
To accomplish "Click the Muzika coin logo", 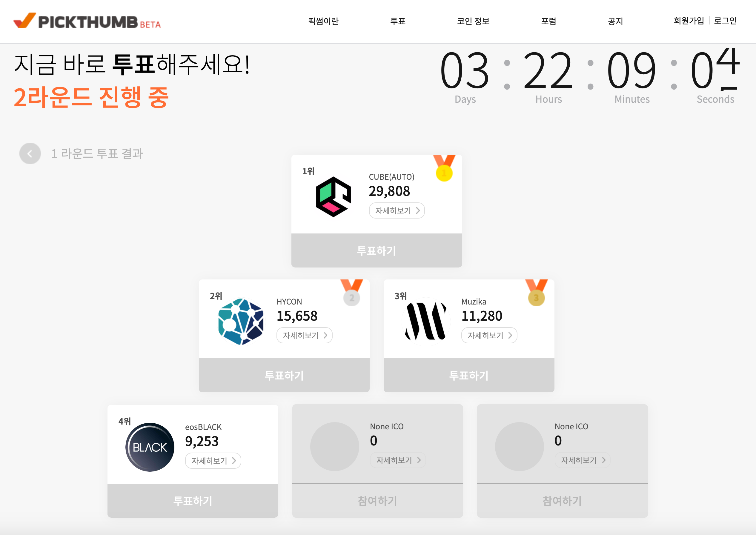I will pyautogui.click(x=425, y=322).
